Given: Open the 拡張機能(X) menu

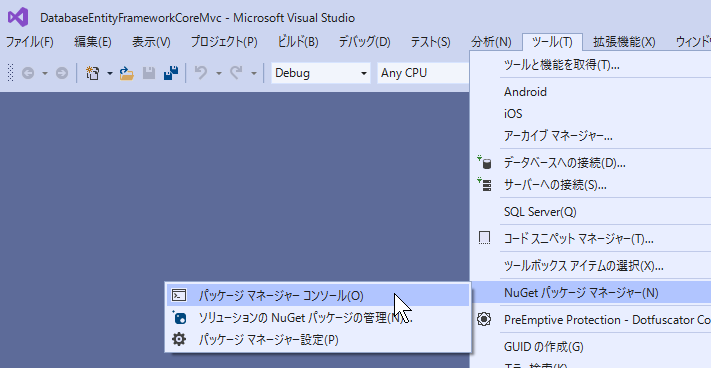Looking at the screenshot, I should point(624,42).
